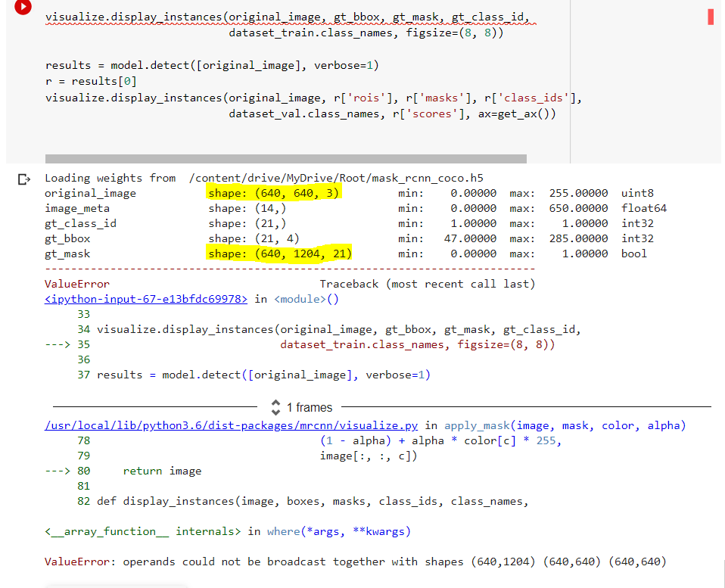Click the 'original_image' output row label
This screenshot has width=725, height=588.
[x=90, y=193]
